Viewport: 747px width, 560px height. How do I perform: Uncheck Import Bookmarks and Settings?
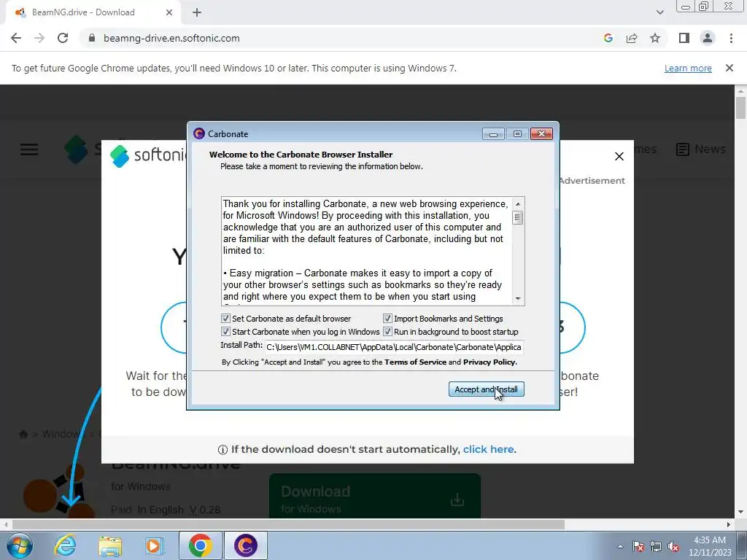click(x=387, y=319)
